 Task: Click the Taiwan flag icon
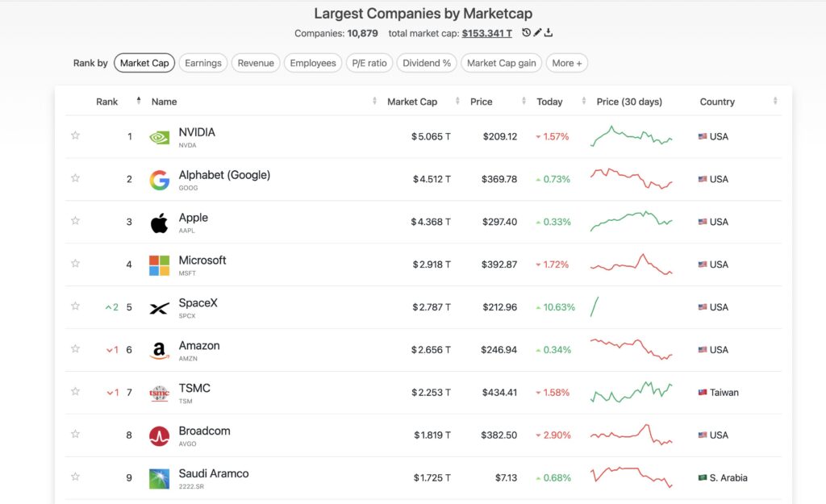coord(703,393)
